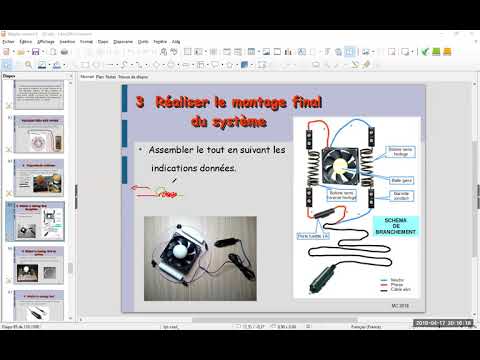Click the Export as PDF icon
The image size is (480, 360).
click(53, 52)
